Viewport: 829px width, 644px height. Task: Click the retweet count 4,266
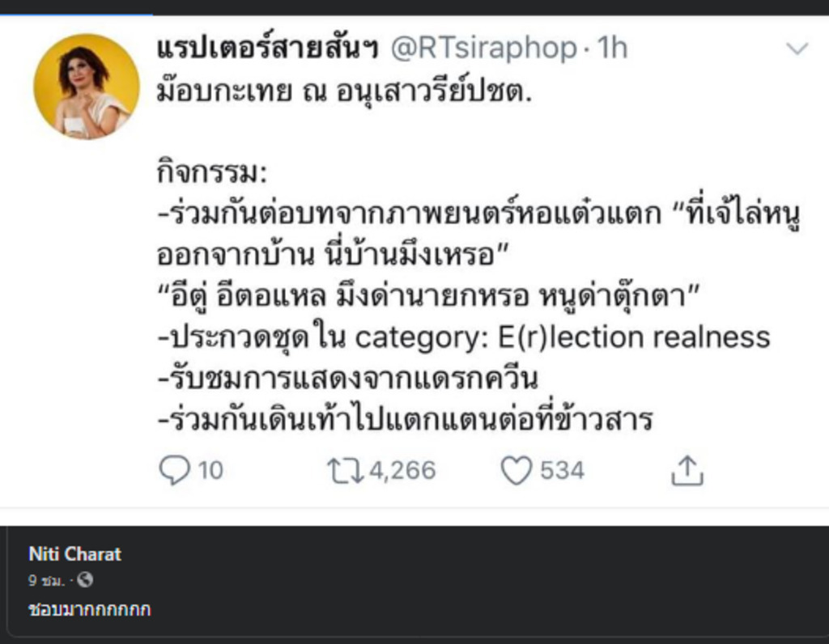point(402,470)
